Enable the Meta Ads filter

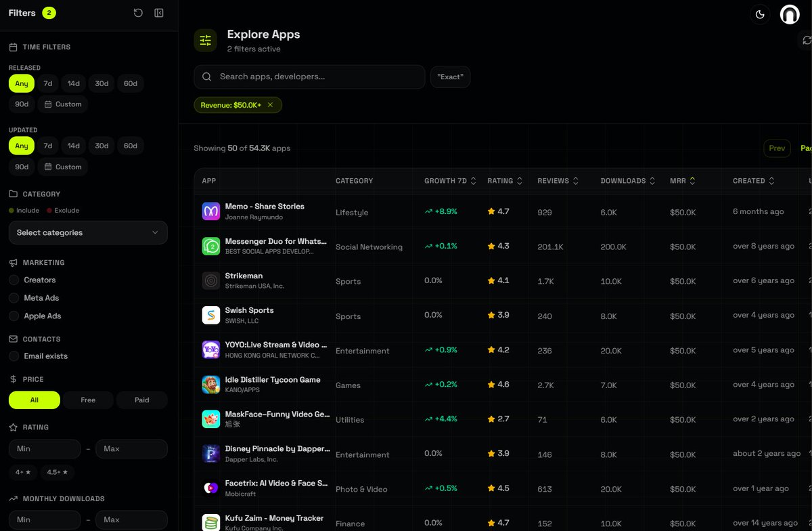pyautogui.click(x=14, y=298)
